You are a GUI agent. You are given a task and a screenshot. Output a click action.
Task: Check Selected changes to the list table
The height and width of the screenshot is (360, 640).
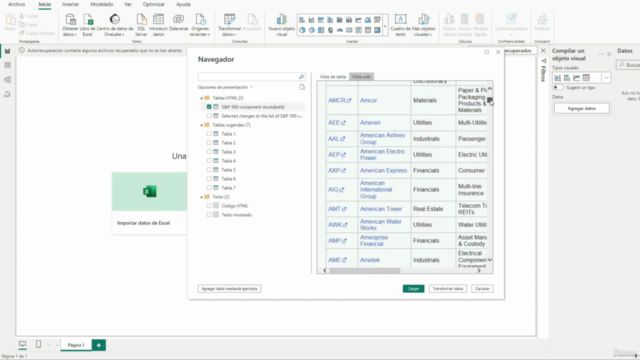coord(209,116)
